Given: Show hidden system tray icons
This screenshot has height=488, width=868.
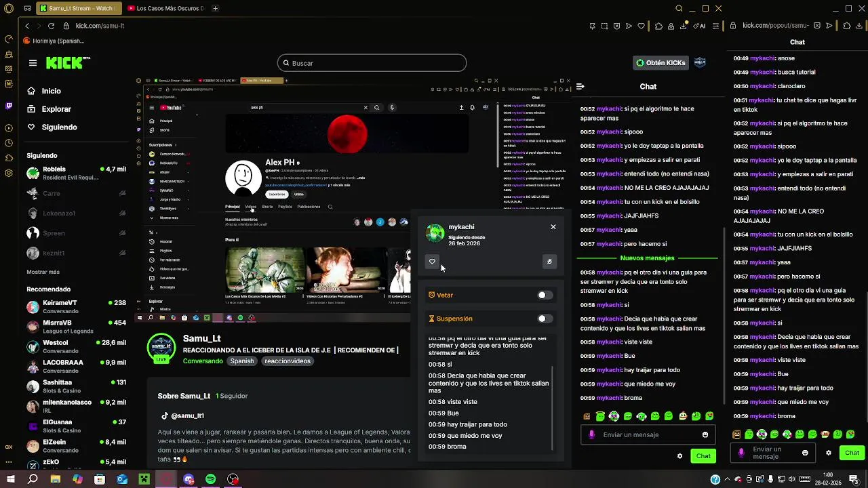Looking at the screenshot, I should tap(728, 479).
